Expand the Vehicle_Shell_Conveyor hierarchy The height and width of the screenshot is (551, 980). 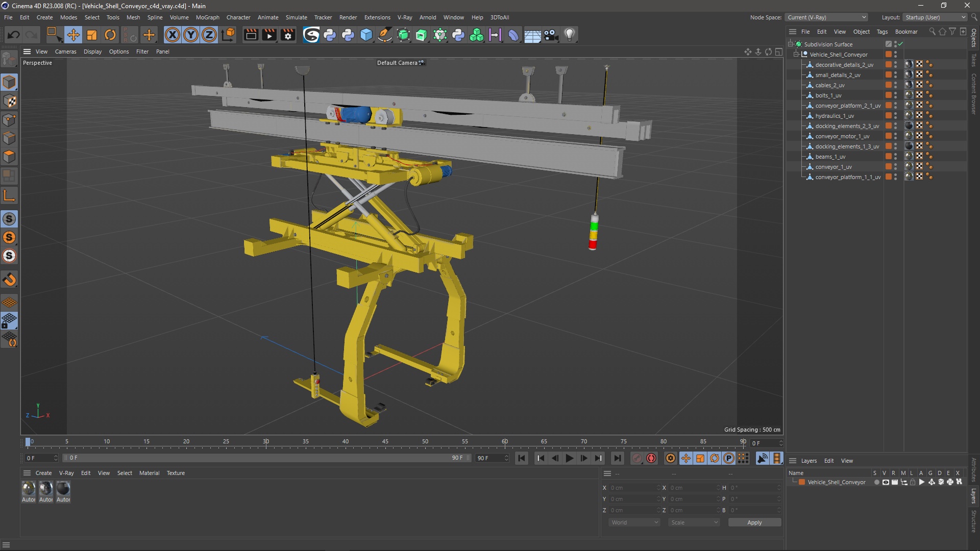coord(798,54)
